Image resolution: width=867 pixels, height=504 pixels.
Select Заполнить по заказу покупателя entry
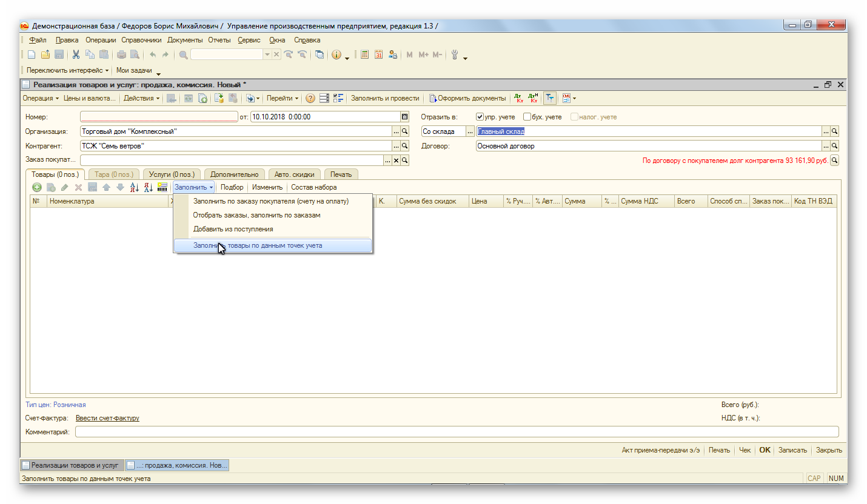pos(273,201)
